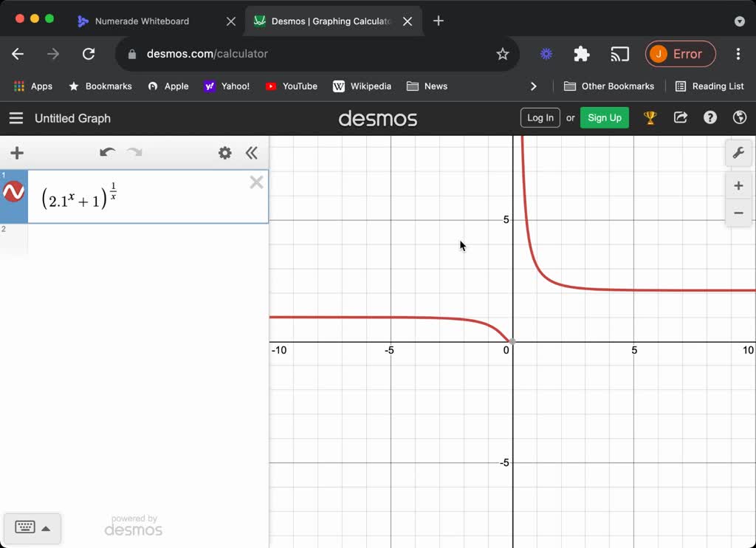Zoom in using the plus icon
Image resolution: width=756 pixels, height=548 pixels.
pyautogui.click(x=738, y=185)
